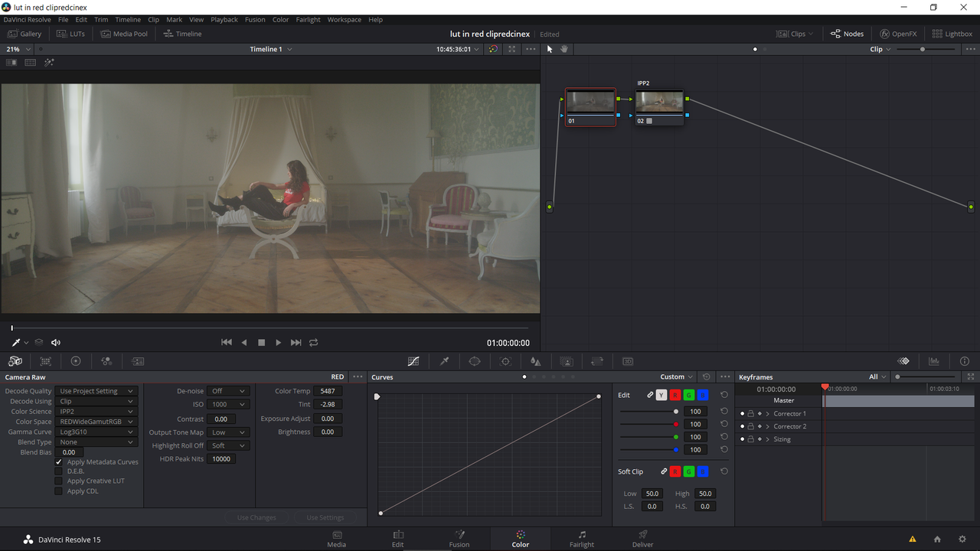980x551 pixels.
Task: Toggle the Y luminance curve edit button
Action: pyautogui.click(x=661, y=395)
